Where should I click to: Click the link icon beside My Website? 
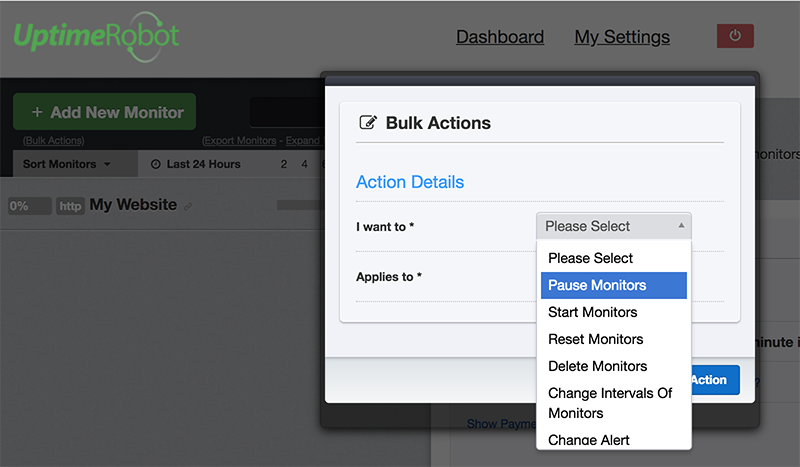click(x=188, y=206)
